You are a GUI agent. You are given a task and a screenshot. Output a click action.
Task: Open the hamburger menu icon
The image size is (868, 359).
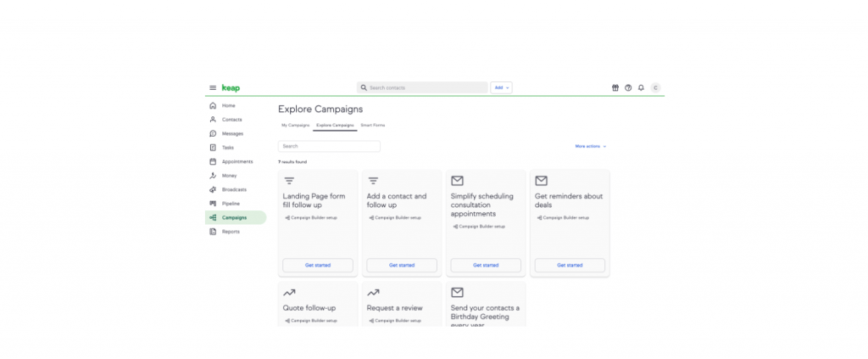(x=213, y=88)
